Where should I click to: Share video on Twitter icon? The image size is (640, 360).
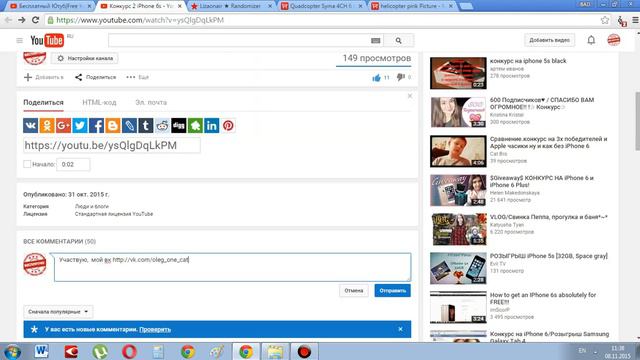tap(80, 126)
